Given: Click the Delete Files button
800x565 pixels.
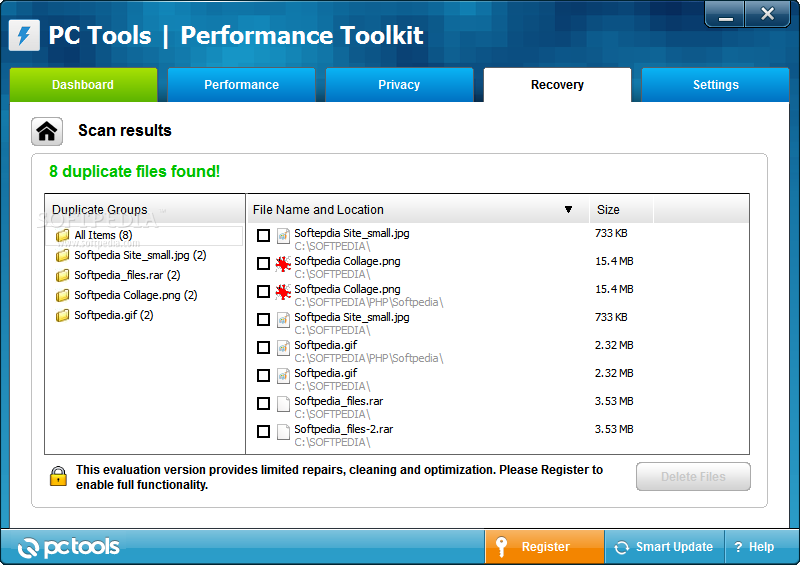Looking at the screenshot, I should [693, 477].
